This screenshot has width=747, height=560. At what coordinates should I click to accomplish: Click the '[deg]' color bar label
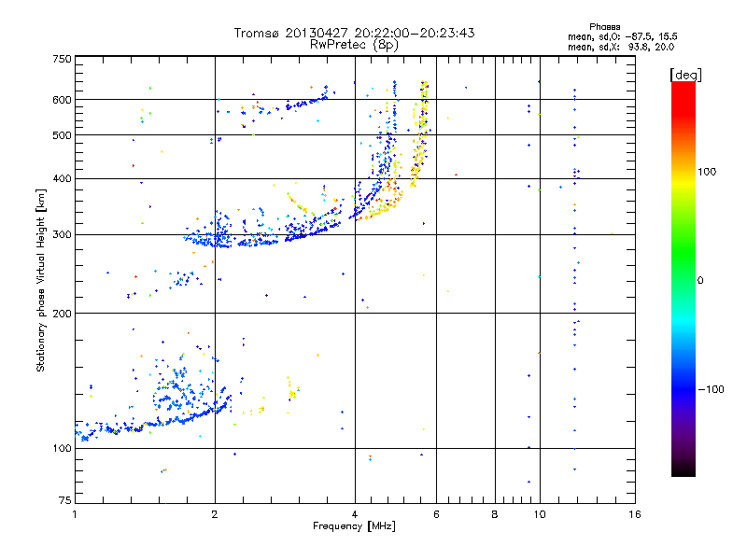pos(685,75)
